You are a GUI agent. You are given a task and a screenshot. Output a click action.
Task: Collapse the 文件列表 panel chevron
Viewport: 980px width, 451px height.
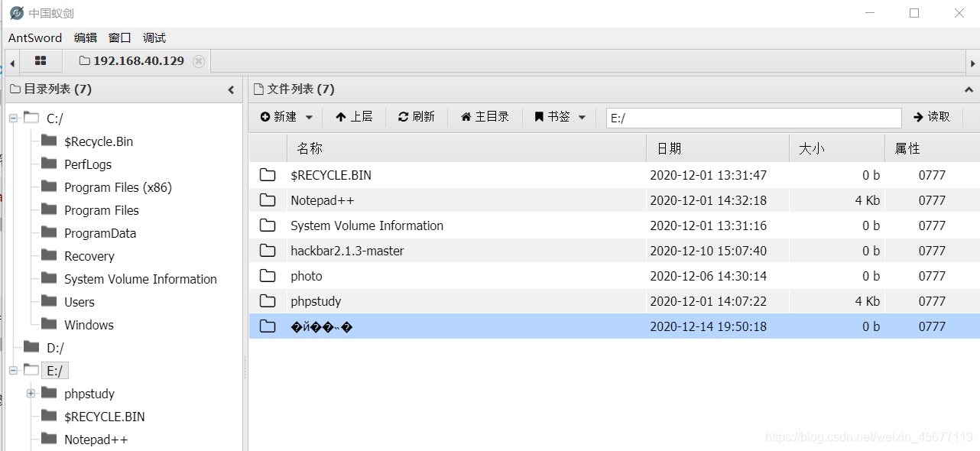[x=969, y=89]
